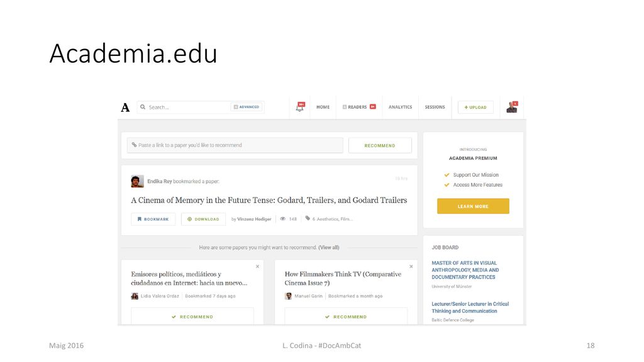
Task: Open the notifications bell icon
Action: click(x=300, y=107)
